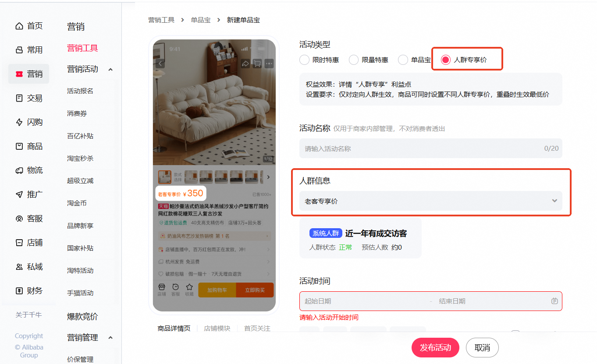Viewport: 597px width, 364px height.
Task: Switch to 首页关注 preview tab
Action: (257, 329)
